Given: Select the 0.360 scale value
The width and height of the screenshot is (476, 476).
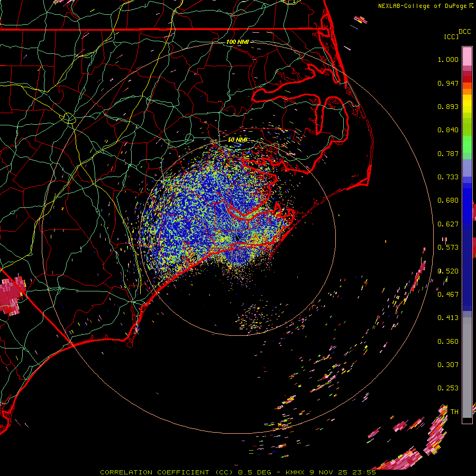Looking at the screenshot, I should click(x=448, y=342).
